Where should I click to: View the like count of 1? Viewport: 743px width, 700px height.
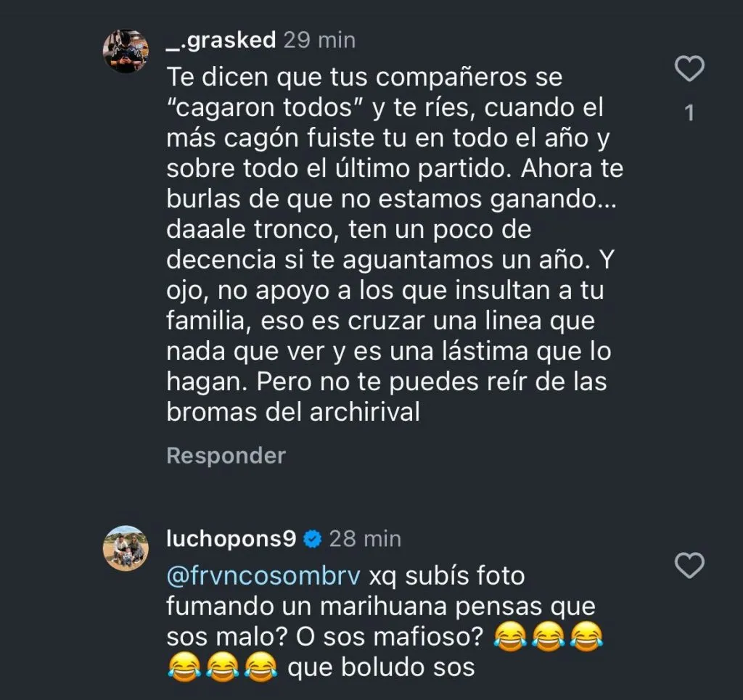click(689, 112)
